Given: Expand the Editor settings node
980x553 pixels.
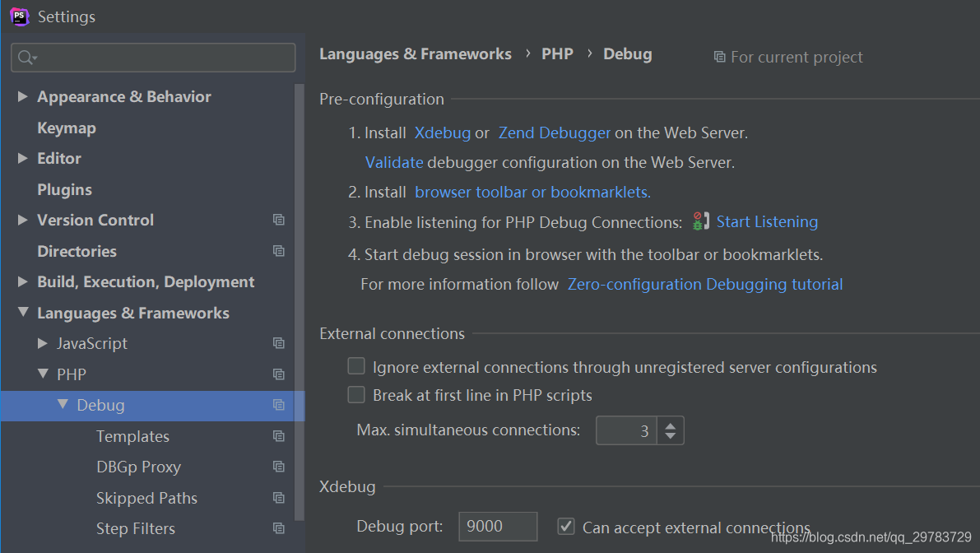Looking at the screenshot, I should point(22,158).
